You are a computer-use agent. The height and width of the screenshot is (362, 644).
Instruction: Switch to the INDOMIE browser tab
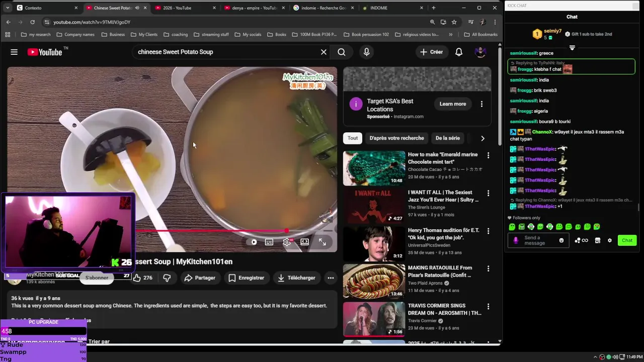pos(392,8)
